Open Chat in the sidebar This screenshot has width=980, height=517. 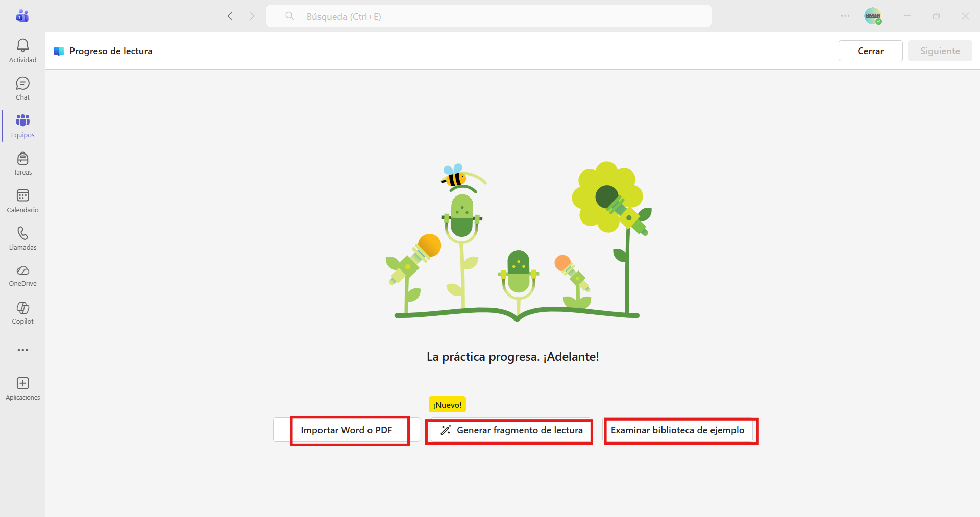(x=22, y=89)
